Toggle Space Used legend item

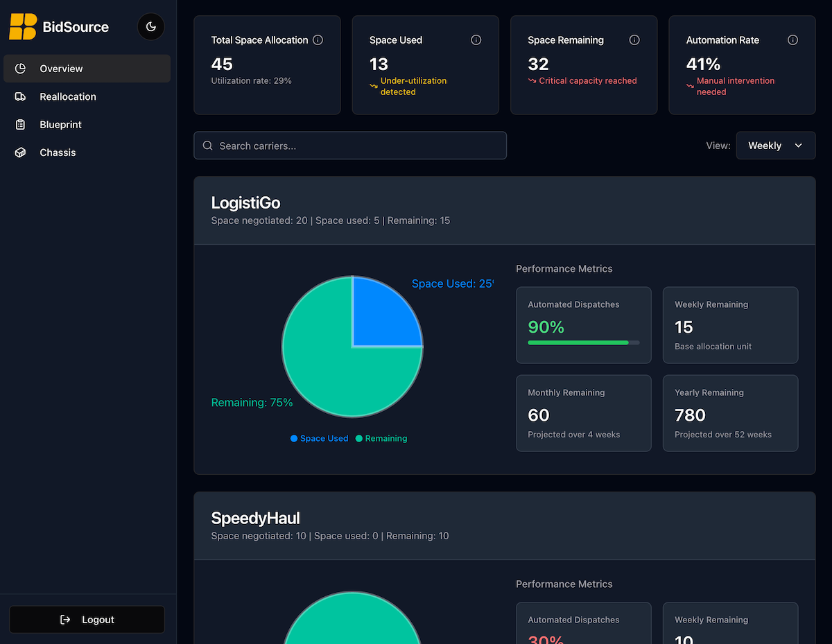[x=320, y=439]
